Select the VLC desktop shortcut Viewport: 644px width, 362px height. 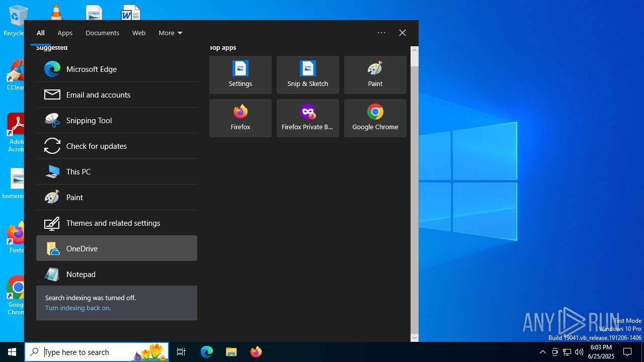pyautogui.click(x=56, y=12)
